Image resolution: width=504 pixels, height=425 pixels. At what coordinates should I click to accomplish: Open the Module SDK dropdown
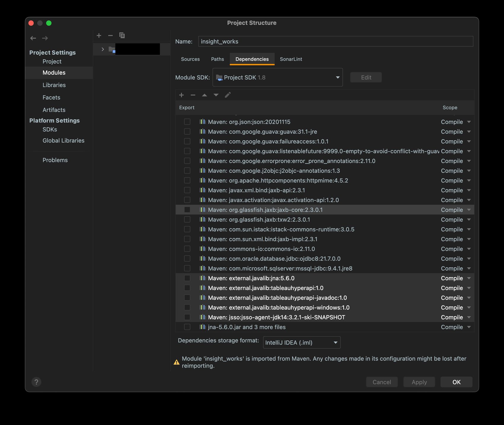click(277, 77)
